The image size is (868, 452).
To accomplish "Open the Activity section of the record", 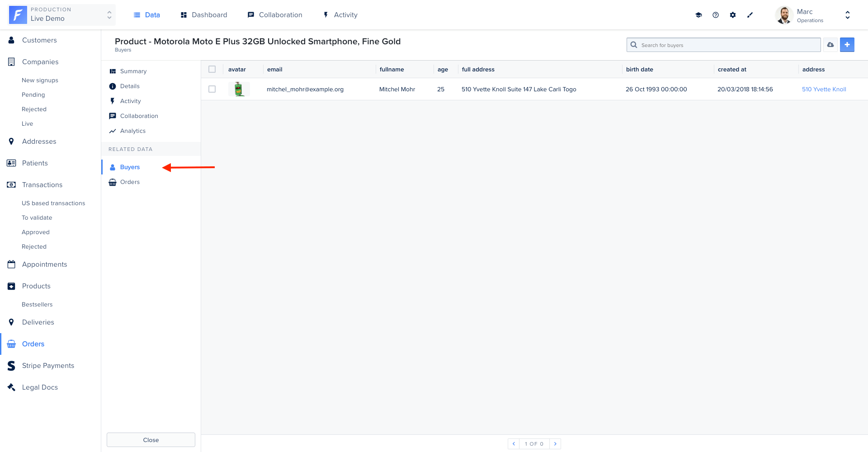I will coord(130,101).
